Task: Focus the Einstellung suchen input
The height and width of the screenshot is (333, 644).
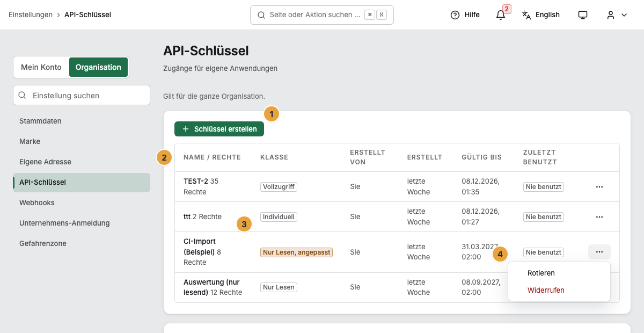Action: tap(82, 95)
